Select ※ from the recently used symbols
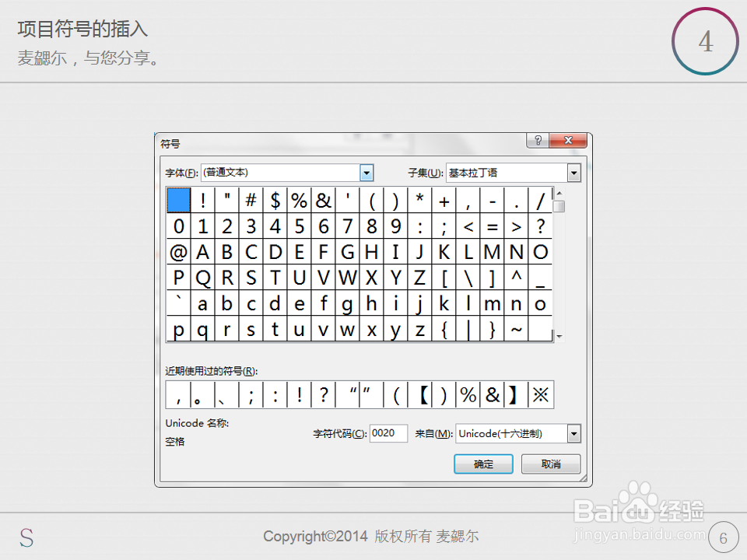The height and width of the screenshot is (560, 747). click(540, 394)
